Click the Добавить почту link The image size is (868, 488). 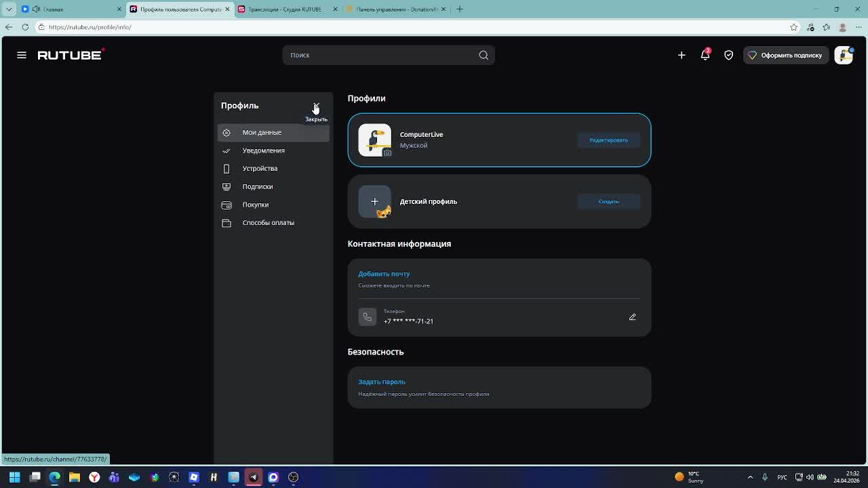pyautogui.click(x=384, y=274)
